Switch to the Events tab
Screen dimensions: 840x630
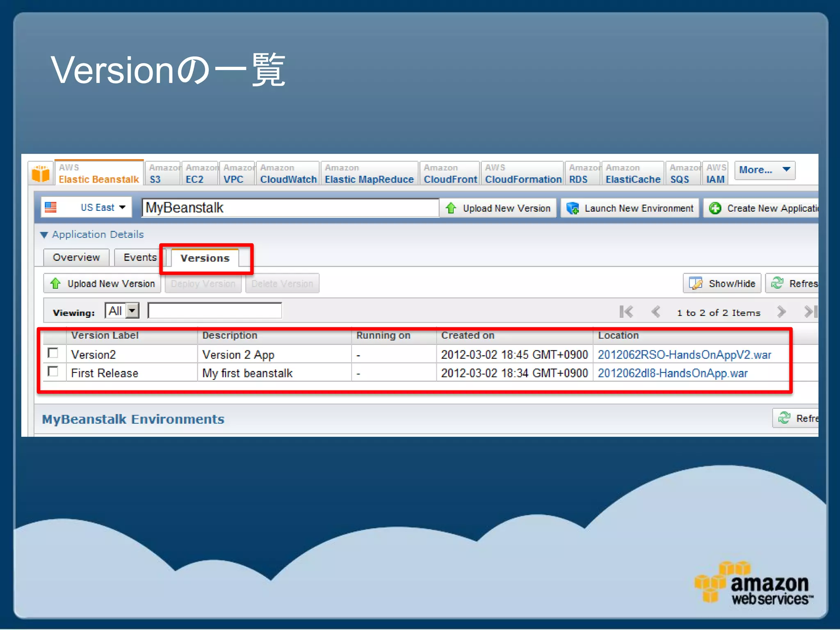point(140,258)
